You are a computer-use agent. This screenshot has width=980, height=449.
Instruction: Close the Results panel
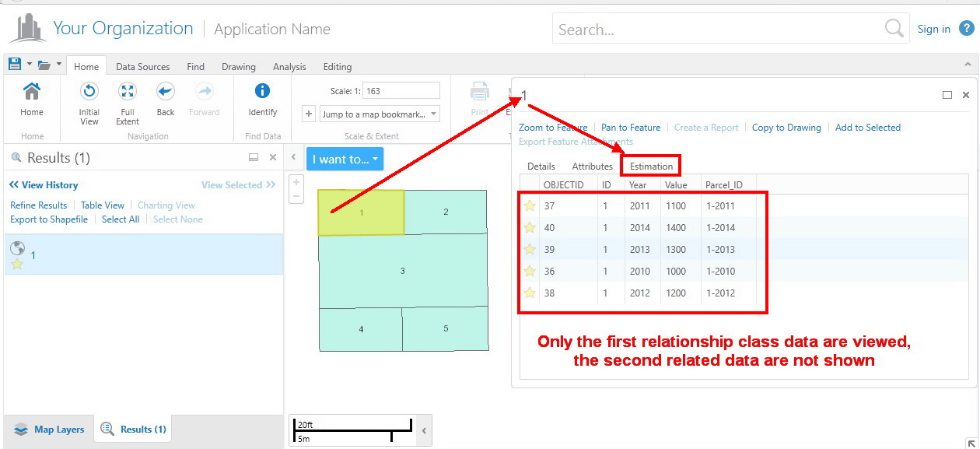point(273,157)
